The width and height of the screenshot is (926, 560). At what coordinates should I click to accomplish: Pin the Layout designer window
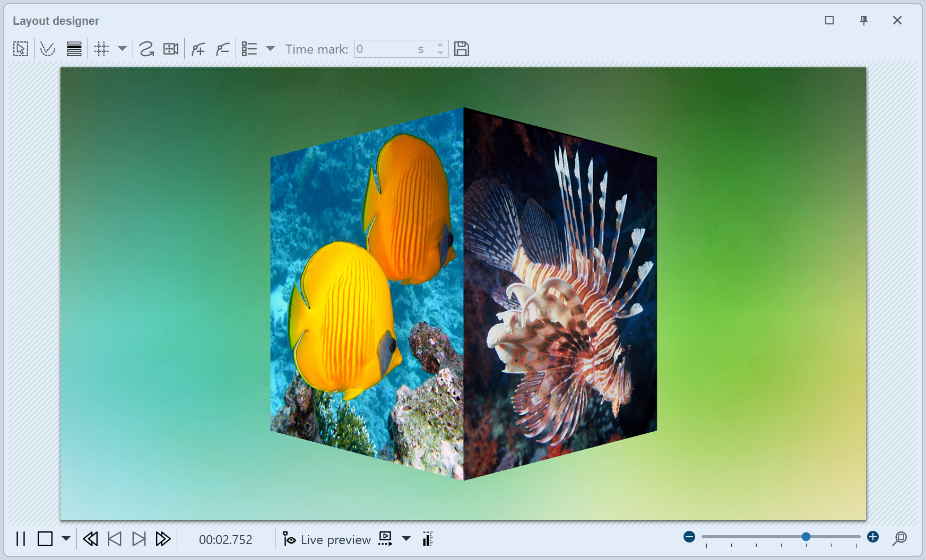tap(863, 20)
